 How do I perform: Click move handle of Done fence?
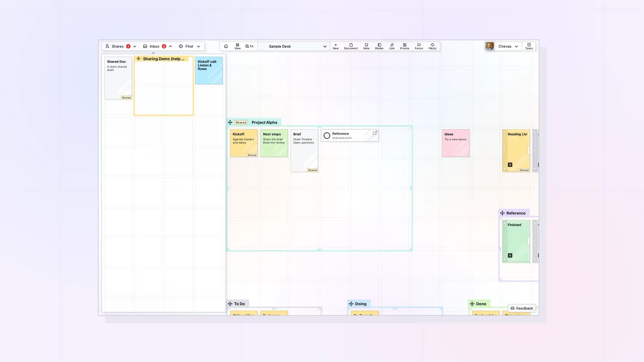pos(472,304)
